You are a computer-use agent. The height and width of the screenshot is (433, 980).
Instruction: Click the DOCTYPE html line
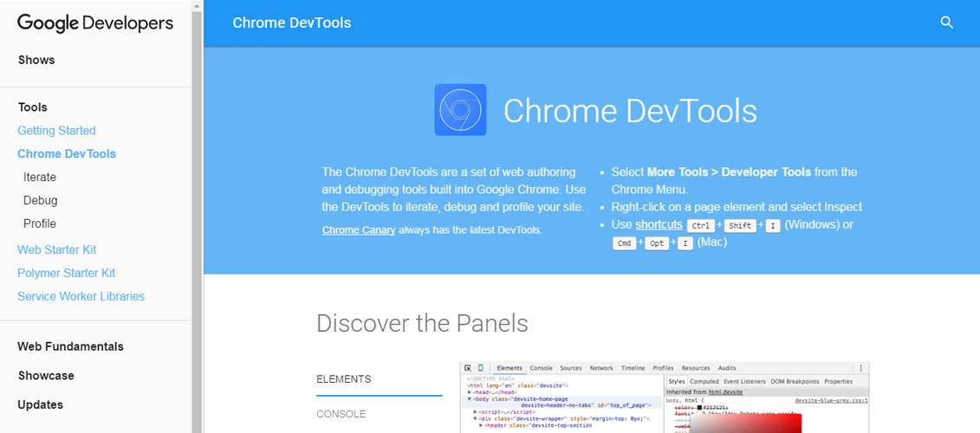(490, 378)
